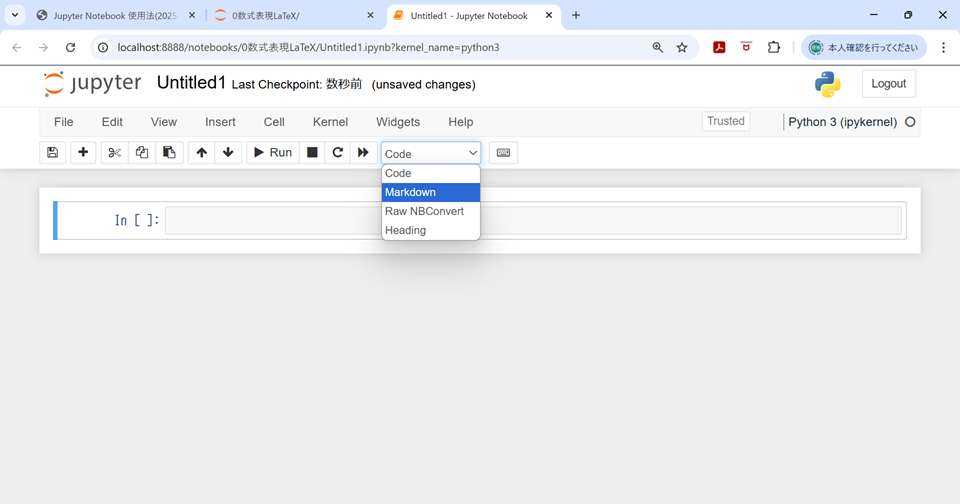Go forward in browser history

tap(43, 47)
